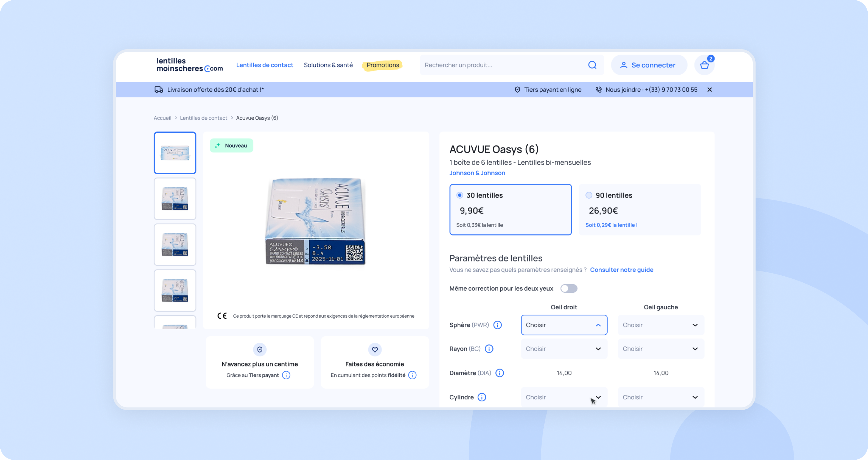Screen dimensions: 868x460
Task: Click the search magnifier icon
Action: (x=592, y=65)
